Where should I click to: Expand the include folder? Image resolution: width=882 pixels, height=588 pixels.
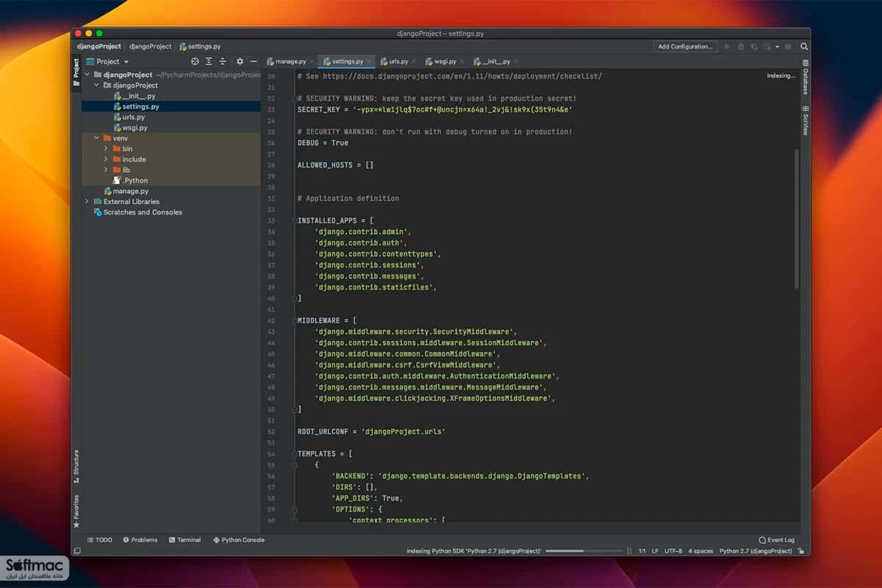click(x=106, y=159)
